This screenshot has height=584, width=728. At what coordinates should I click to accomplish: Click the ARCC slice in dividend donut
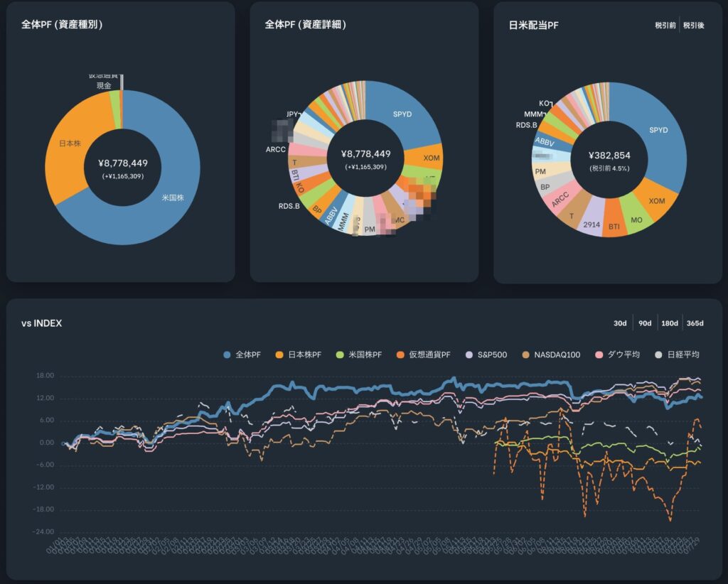pyautogui.click(x=560, y=198)
